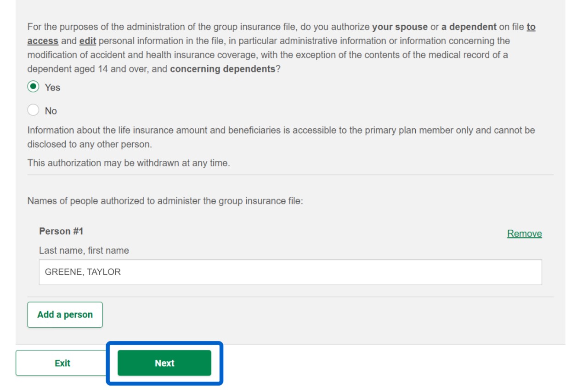Remove Person #1 via the Remove link

[524, 233]
